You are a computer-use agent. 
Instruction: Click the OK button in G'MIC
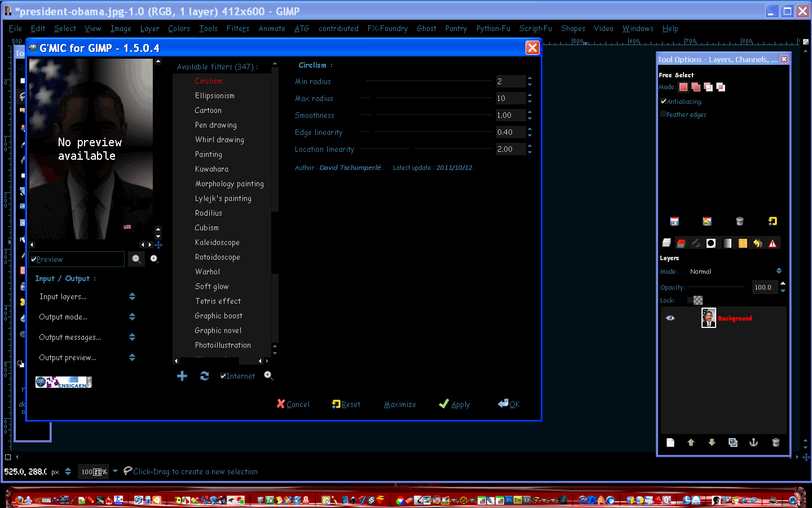(x=509, y=404)
